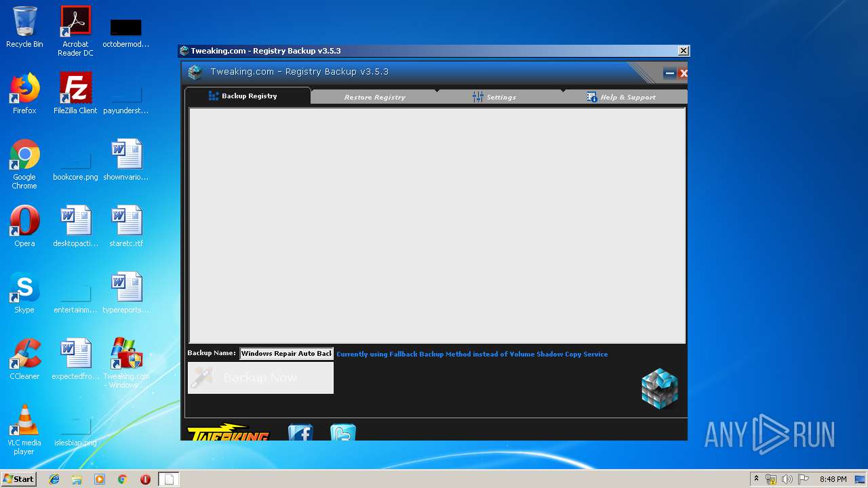Show hidden system tray icons
This screenshot has height=488, width=868.
(756, 479)
